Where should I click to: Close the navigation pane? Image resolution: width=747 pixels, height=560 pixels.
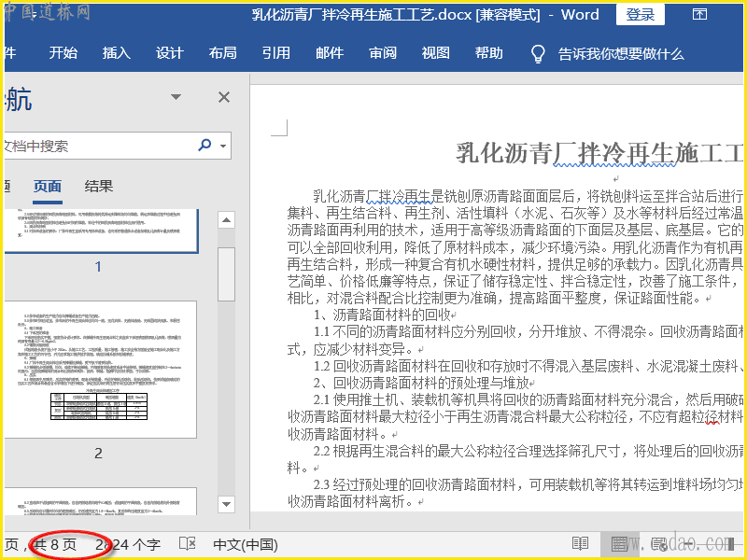(x=224, y=97)
